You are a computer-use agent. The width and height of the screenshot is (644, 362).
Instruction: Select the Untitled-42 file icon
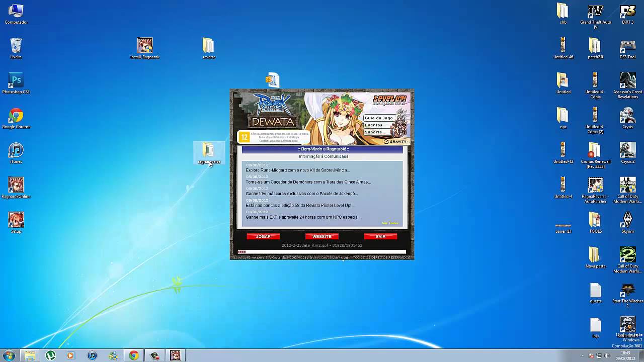563,153
